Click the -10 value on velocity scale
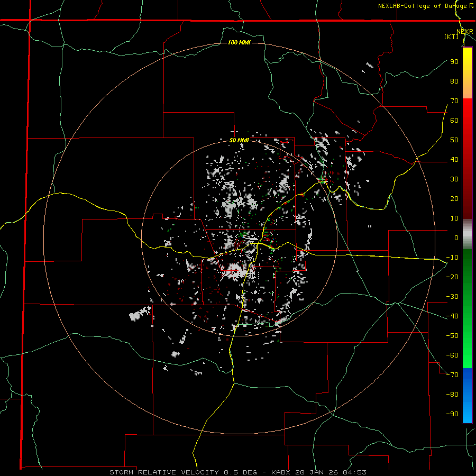The height and width of the screenshot is (476, 476). 452,258
